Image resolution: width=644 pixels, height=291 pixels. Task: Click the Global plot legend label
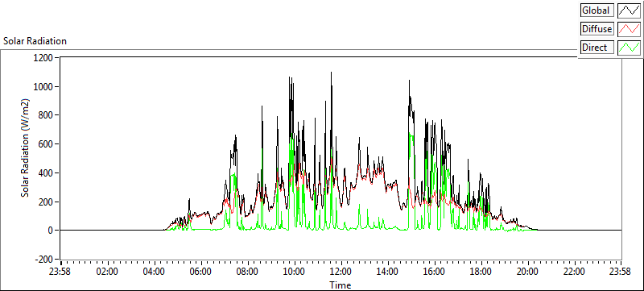pyautogui.click(x=597, y=10)
